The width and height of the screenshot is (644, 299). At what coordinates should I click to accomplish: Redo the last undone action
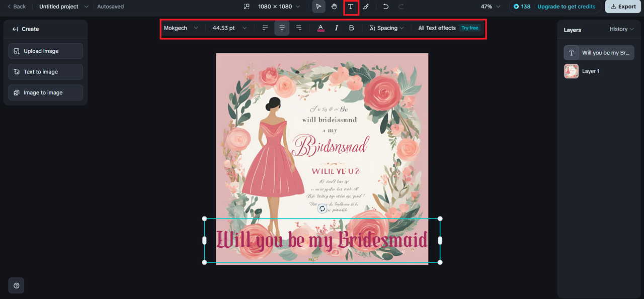pos(401,7)
